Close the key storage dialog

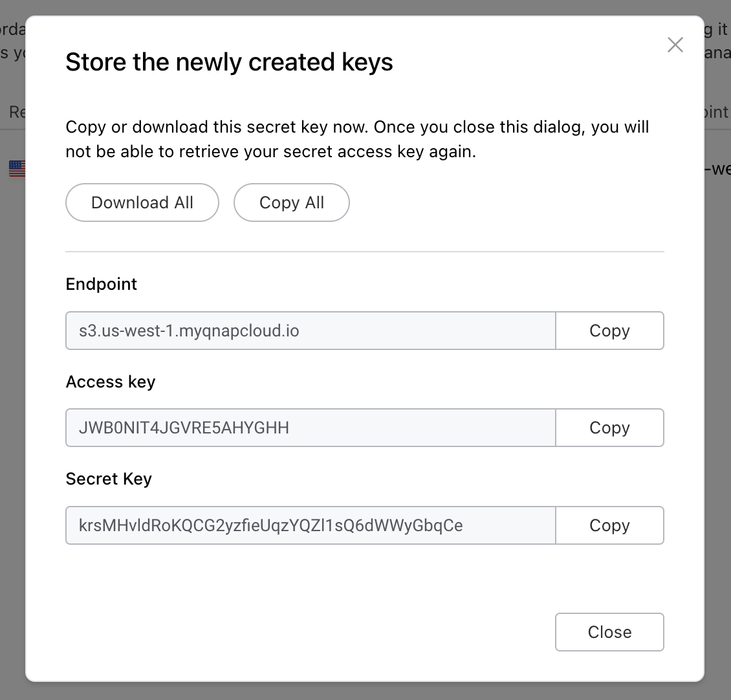(x=609, y=632)
